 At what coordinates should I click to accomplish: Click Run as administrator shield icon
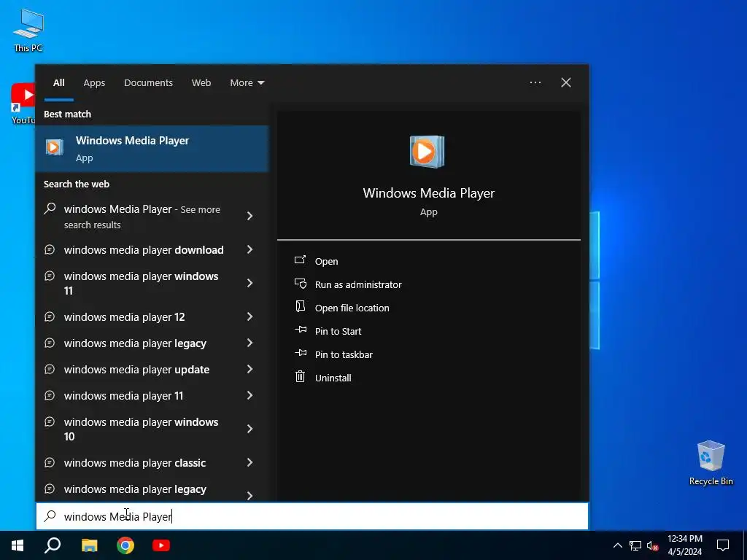300,284
